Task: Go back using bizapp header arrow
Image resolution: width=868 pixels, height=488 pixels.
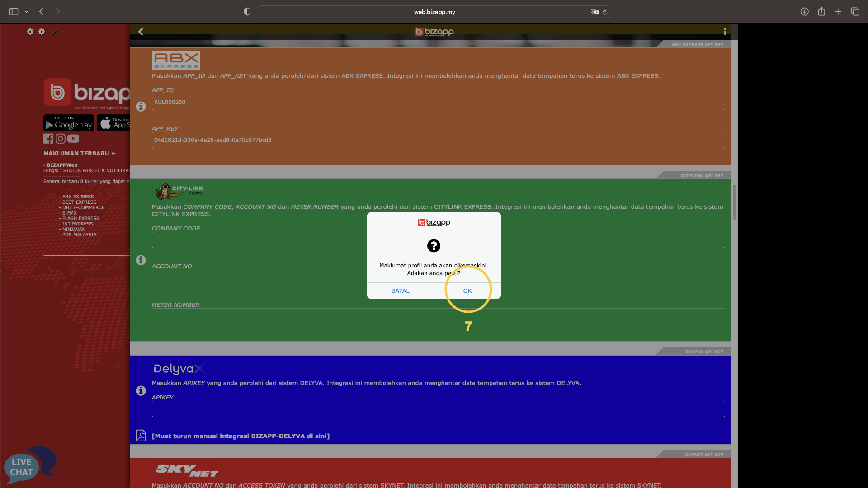Action: [141, 32]
